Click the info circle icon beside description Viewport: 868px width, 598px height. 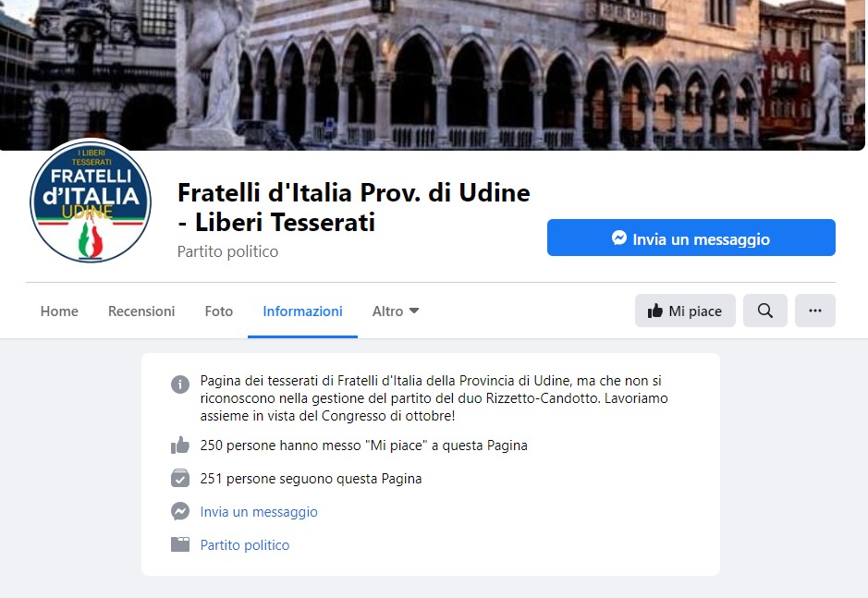click(180, 384)
